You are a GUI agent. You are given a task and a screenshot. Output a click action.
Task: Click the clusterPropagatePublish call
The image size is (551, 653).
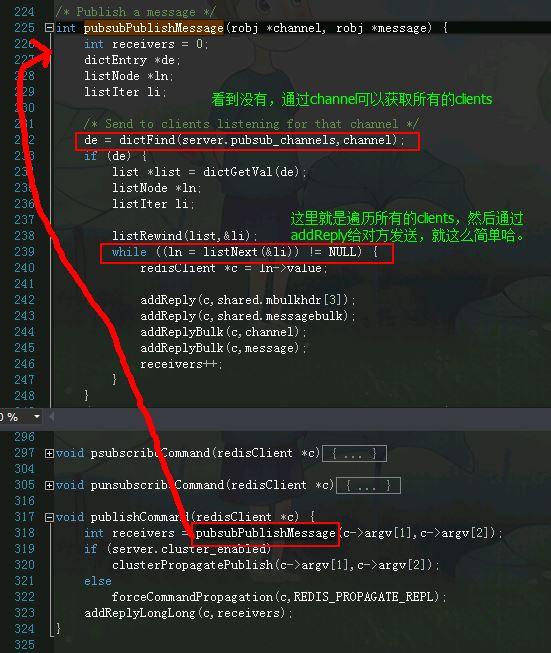point(192,565)
